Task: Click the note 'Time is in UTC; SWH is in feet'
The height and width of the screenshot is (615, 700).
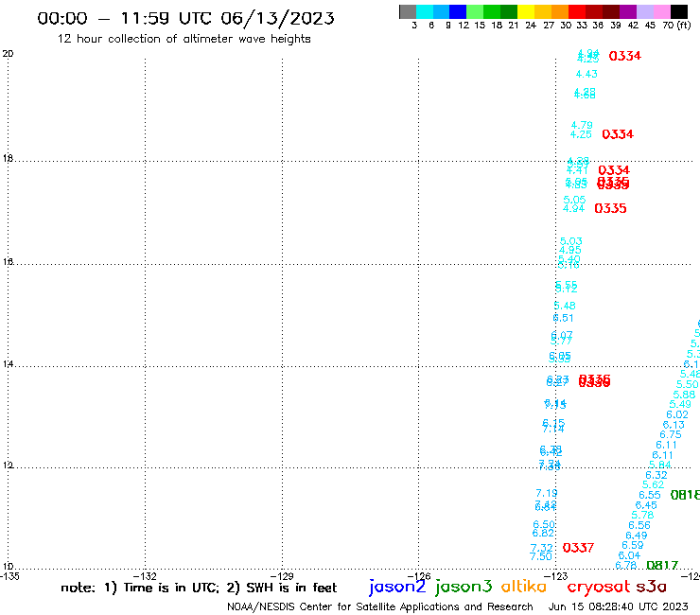Action: [199, 588]
